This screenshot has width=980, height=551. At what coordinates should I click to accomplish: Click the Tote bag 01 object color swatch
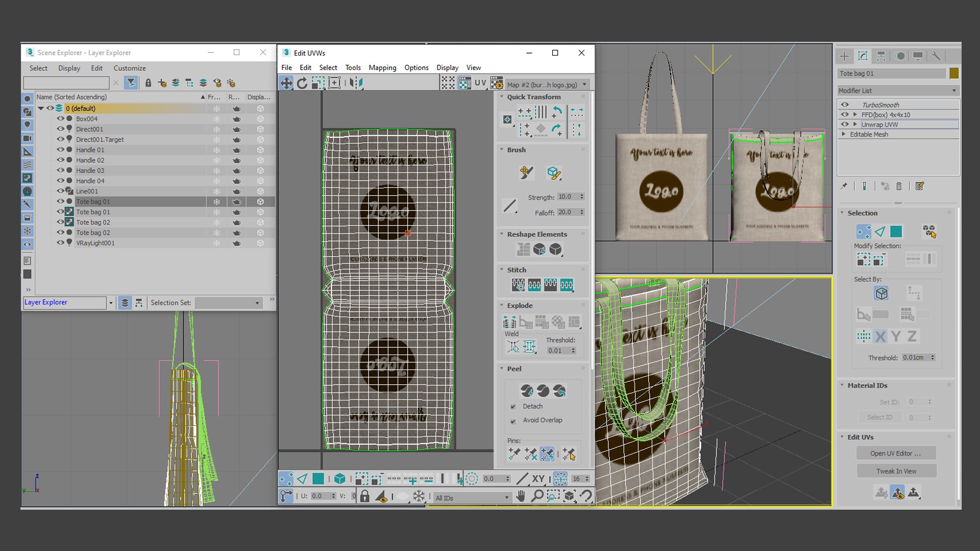click(954, 73)
